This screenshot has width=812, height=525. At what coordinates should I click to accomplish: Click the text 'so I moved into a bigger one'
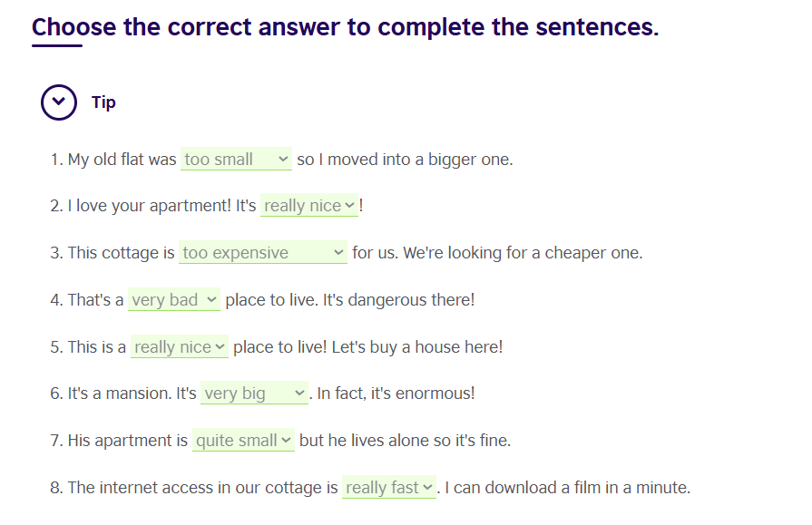(405, 160)
